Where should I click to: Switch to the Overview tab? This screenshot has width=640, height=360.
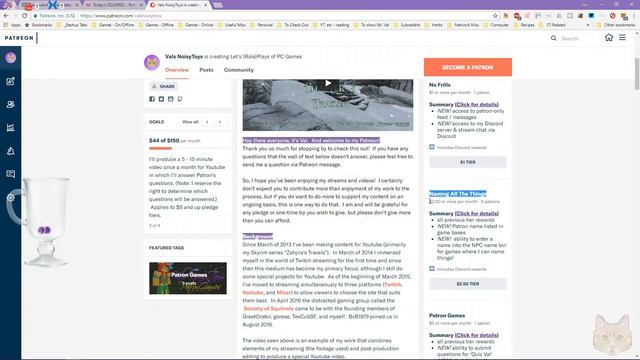(177, 70)
